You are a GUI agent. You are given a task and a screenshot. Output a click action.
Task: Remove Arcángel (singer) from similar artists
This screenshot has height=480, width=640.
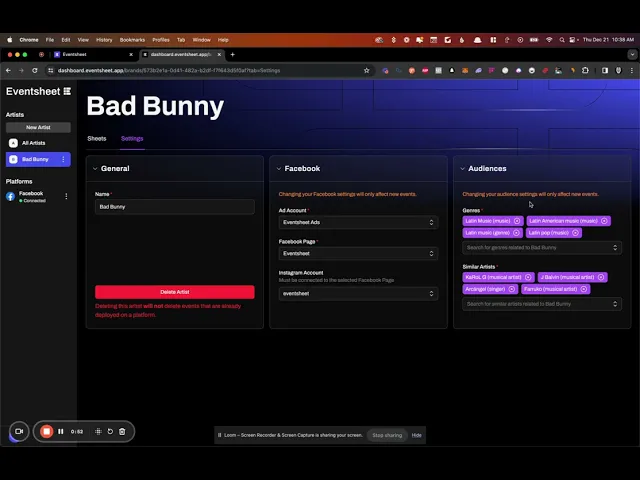tap(511, 289)
